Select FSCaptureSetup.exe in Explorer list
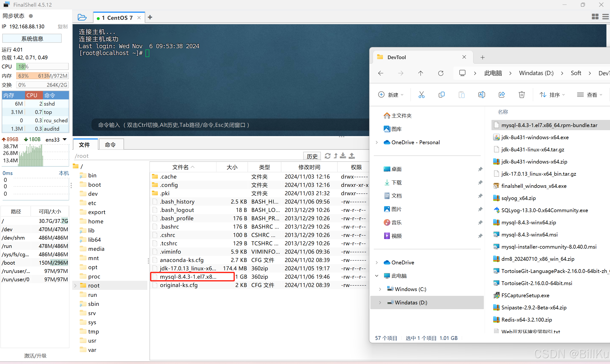Viewport: 610px width, 364px height. 525,295
